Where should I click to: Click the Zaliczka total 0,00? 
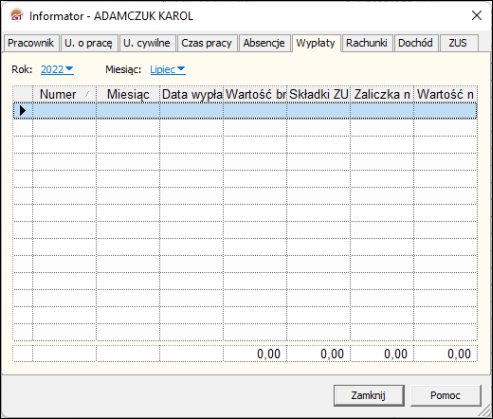coord(382,354)
